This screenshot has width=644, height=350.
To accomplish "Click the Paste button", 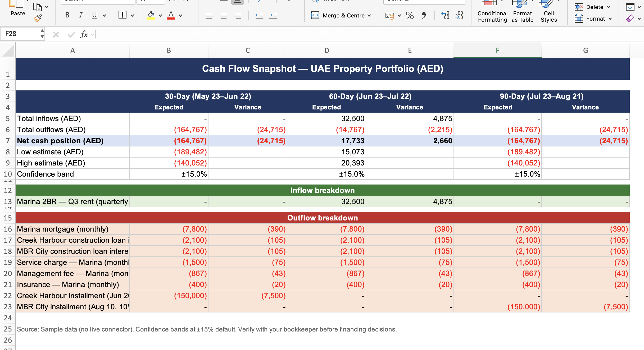I will tap(17, 8).
